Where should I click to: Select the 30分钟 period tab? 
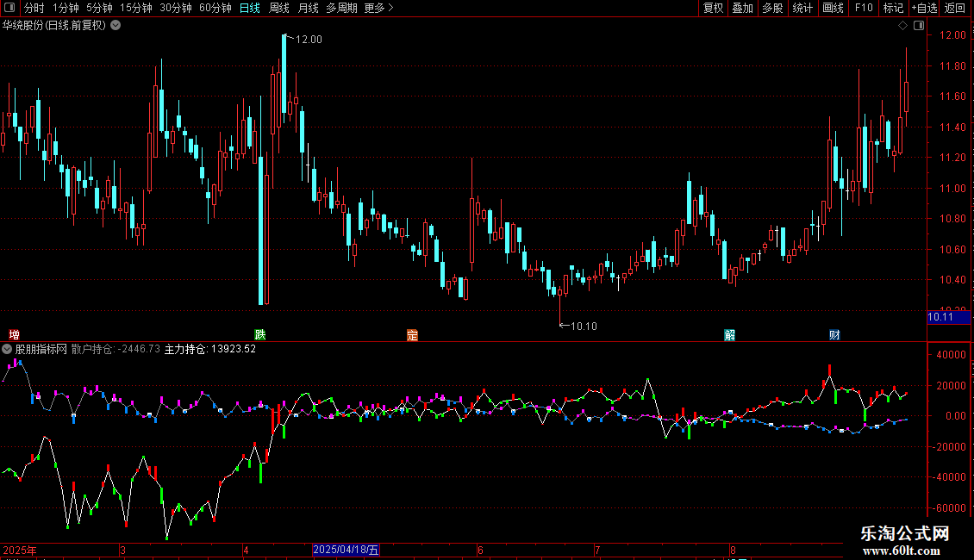(175, 8)
